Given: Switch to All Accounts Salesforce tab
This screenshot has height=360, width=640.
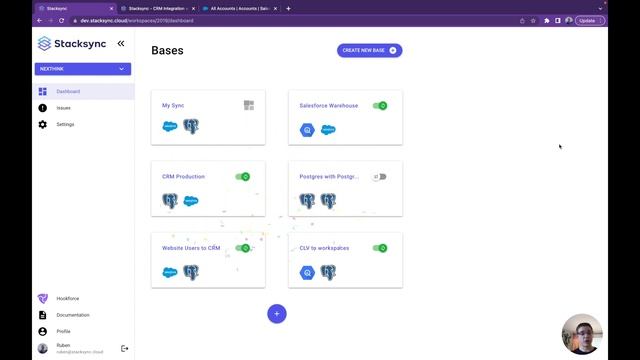Looking at the screenshot, I should (x=240, y=8).
